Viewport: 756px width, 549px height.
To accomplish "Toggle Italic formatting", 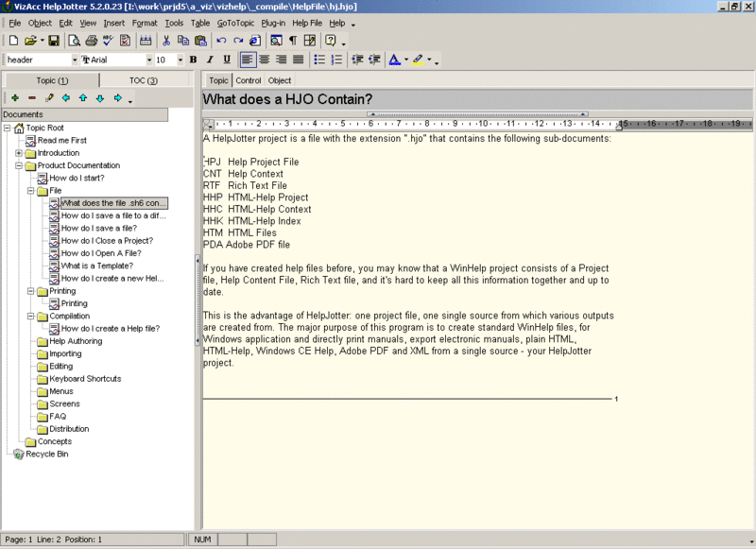I will pos(210,60).
